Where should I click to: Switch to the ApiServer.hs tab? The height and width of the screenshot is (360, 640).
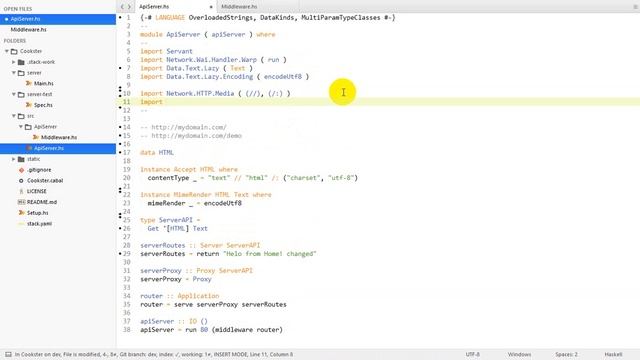click(x=176, y=7)
